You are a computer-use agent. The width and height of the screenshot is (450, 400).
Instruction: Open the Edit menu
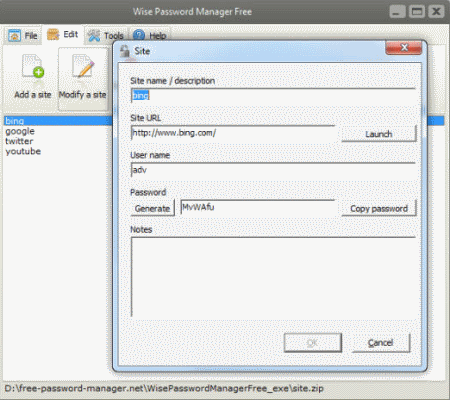tap(63, 34)
